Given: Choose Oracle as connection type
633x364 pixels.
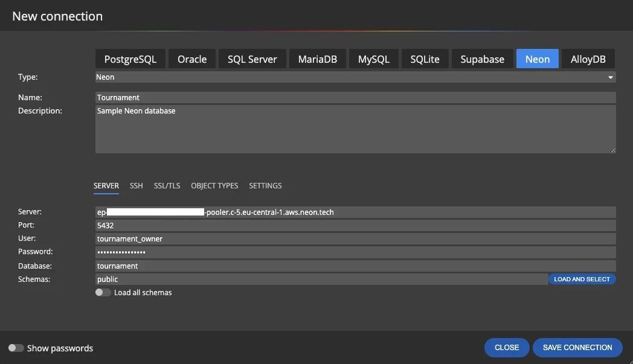Looking at the screenshot, I should pyautogui.click(x=192, y=59).
